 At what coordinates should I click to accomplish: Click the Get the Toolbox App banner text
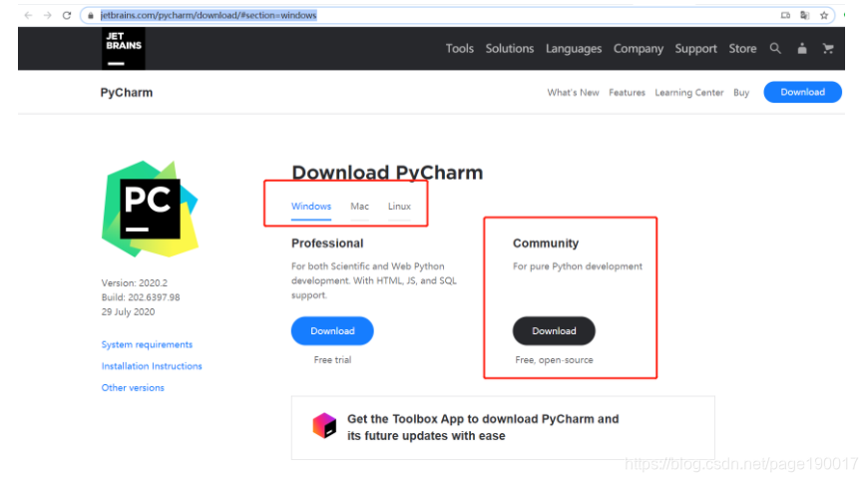[x=483, y=427]
